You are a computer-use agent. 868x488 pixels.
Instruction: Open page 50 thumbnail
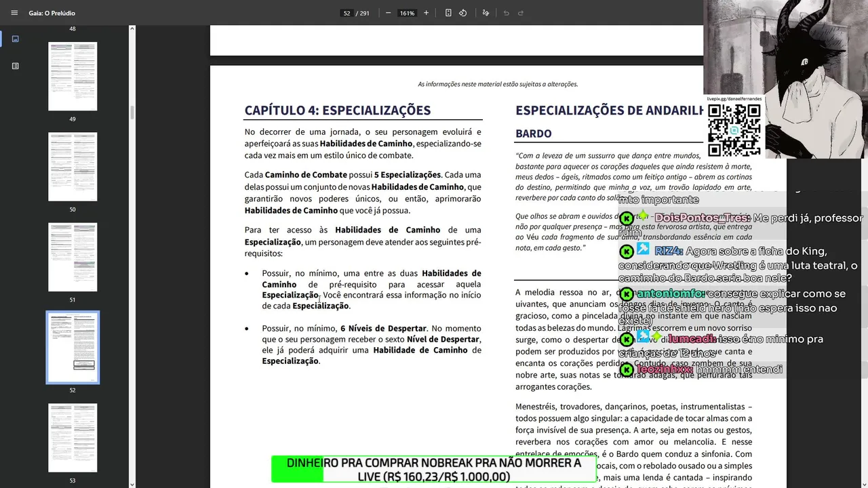(73, 167)
